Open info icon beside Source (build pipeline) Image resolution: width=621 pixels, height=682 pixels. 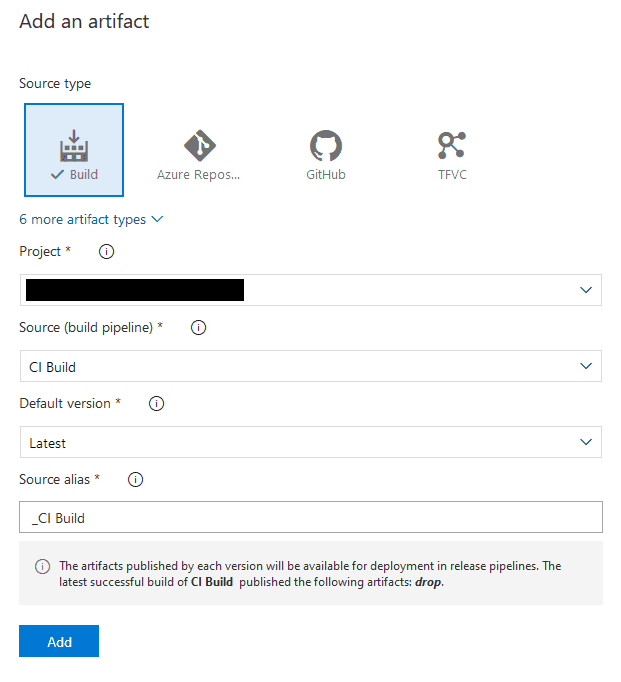click(x=198, y=328)
